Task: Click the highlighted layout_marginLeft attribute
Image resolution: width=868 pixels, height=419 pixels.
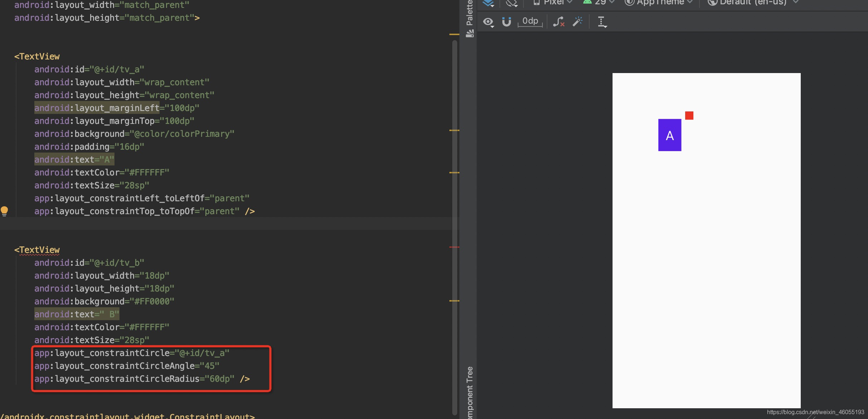Action: pyautogui.click(x=97, y=108)
